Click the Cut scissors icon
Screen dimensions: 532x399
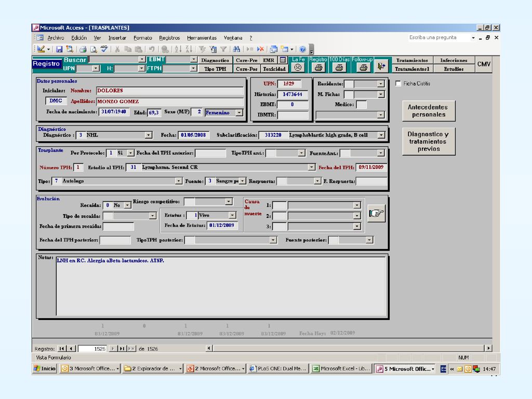point(117,49)
